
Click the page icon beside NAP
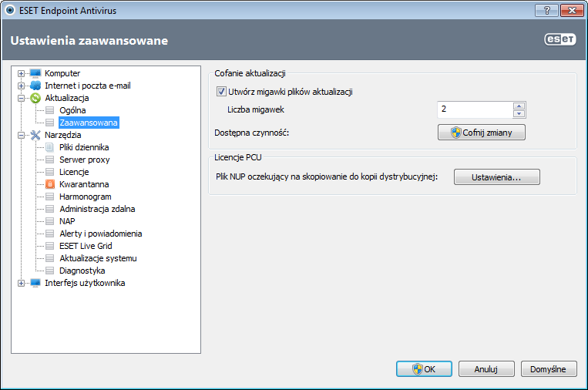pyautogui.click(x=49, y=221)
